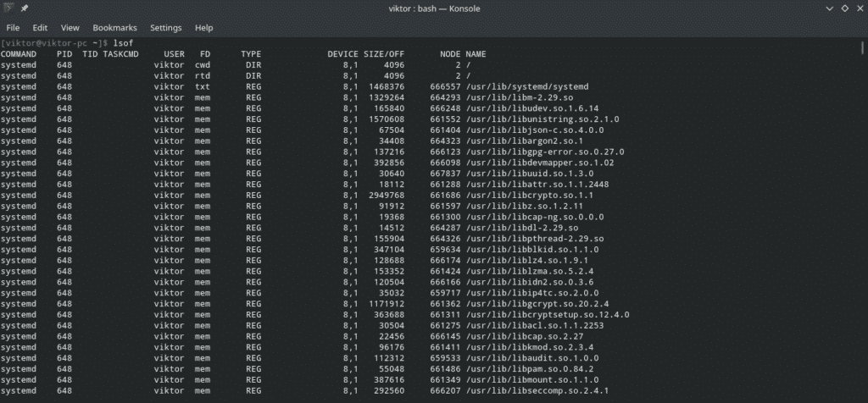Click the COMMAND column header text

(19, 54)
